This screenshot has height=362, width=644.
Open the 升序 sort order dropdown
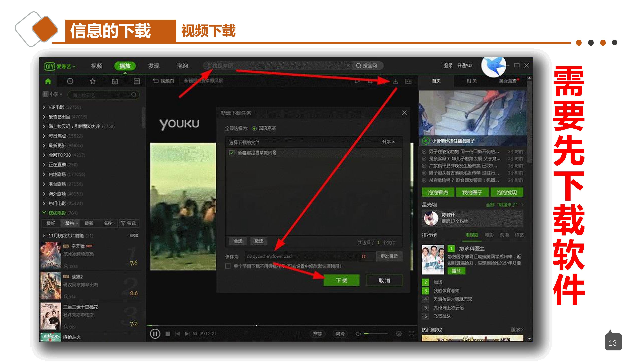click(389, 142)
